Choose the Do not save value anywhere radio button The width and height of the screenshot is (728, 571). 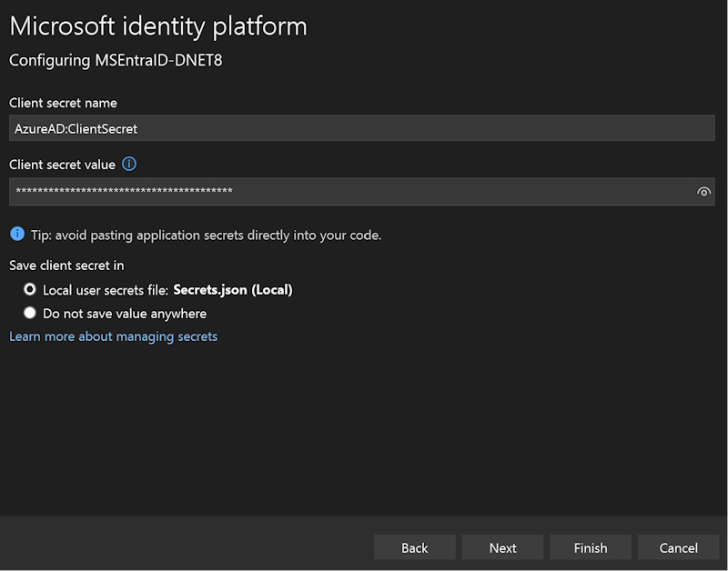click(x=30, y=313)
